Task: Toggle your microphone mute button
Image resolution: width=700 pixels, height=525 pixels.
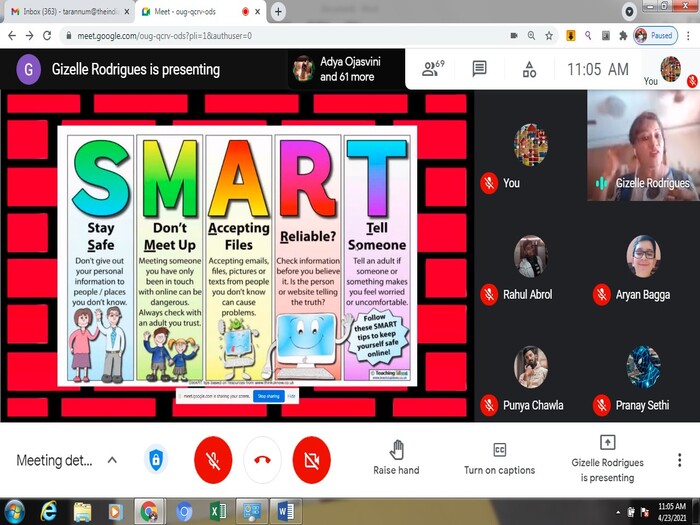Action: 213,460
